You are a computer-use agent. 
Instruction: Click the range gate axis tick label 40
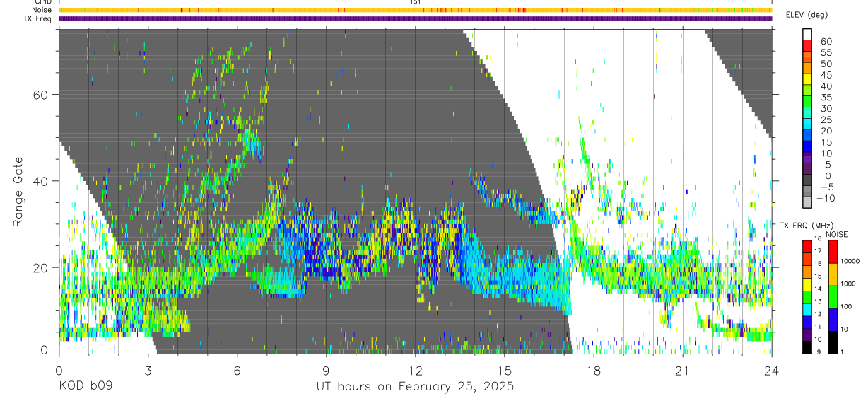click(40, 181)
